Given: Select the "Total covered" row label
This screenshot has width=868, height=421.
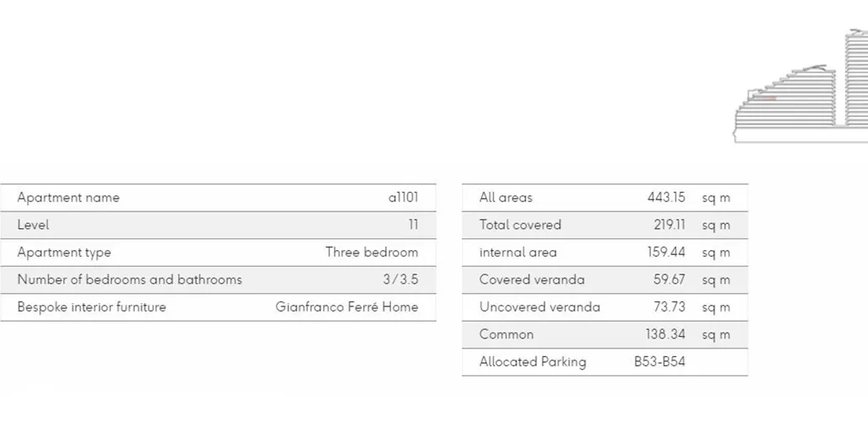Looking at the screenshot, I should coord(520,225).
